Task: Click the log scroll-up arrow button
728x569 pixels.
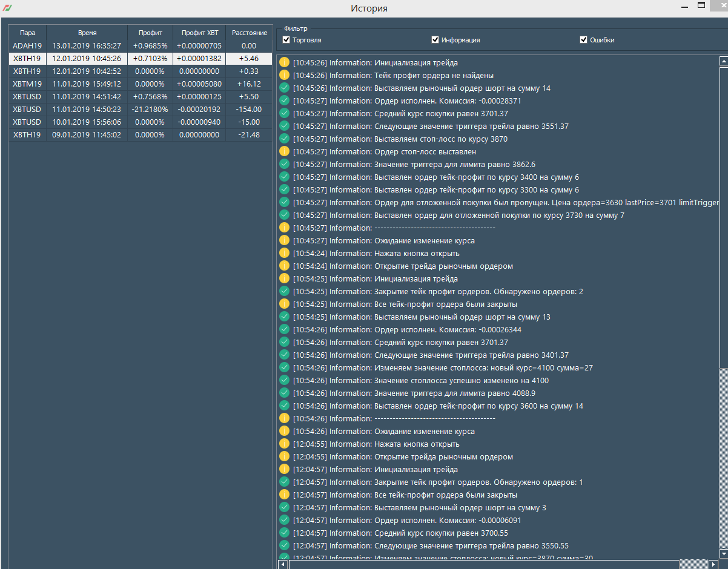Action: pos(723,61)
